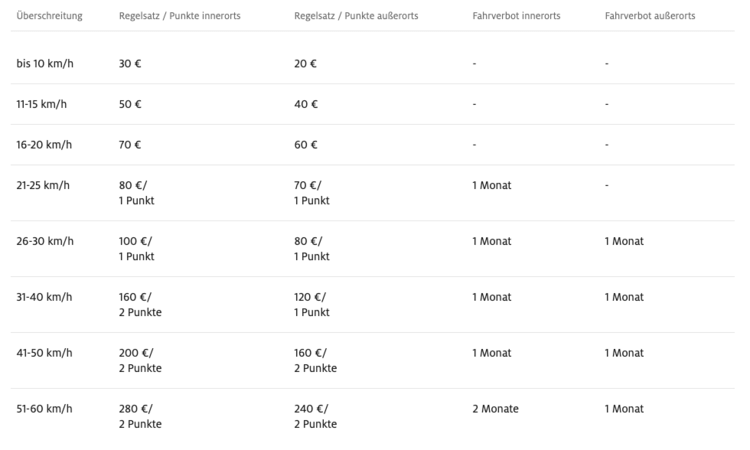This screenshot has width=750, height=450.
Task: Click the 2 Monate Fahrverbot cell
Action: [496, 409]
